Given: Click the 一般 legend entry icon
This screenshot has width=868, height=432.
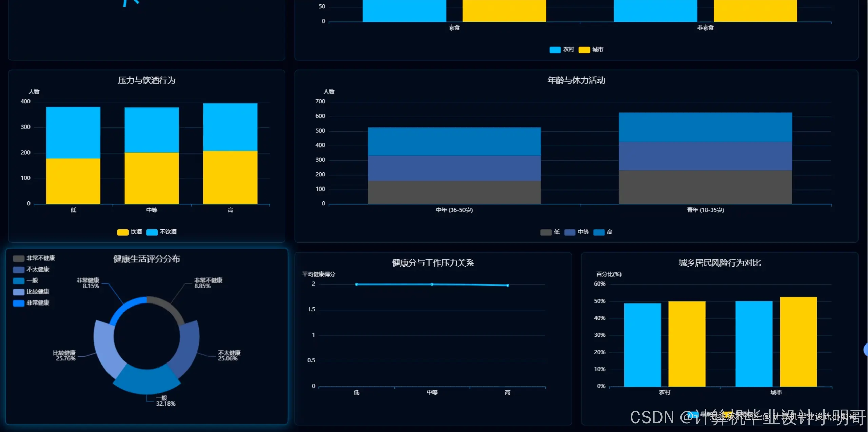Looking at the screenshot, I should (19, 281).
